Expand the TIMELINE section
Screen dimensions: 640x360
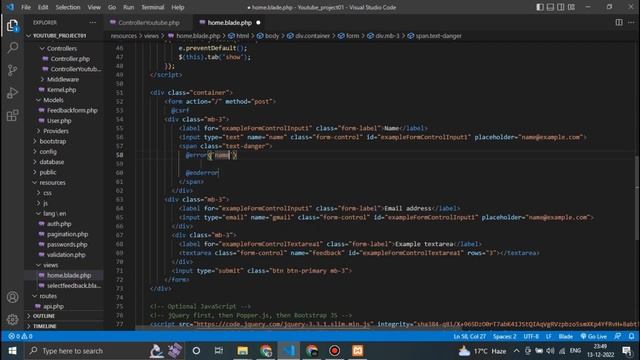tap(44, 326)
